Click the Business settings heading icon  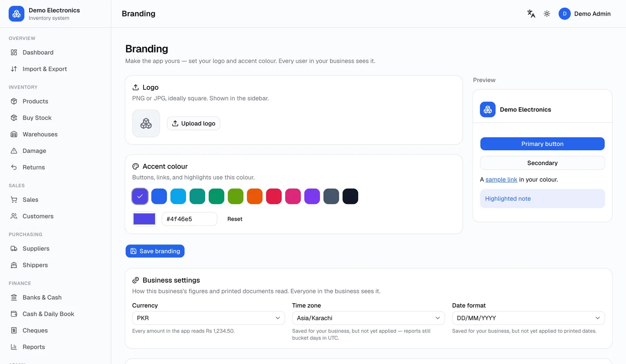coord(136,280)
